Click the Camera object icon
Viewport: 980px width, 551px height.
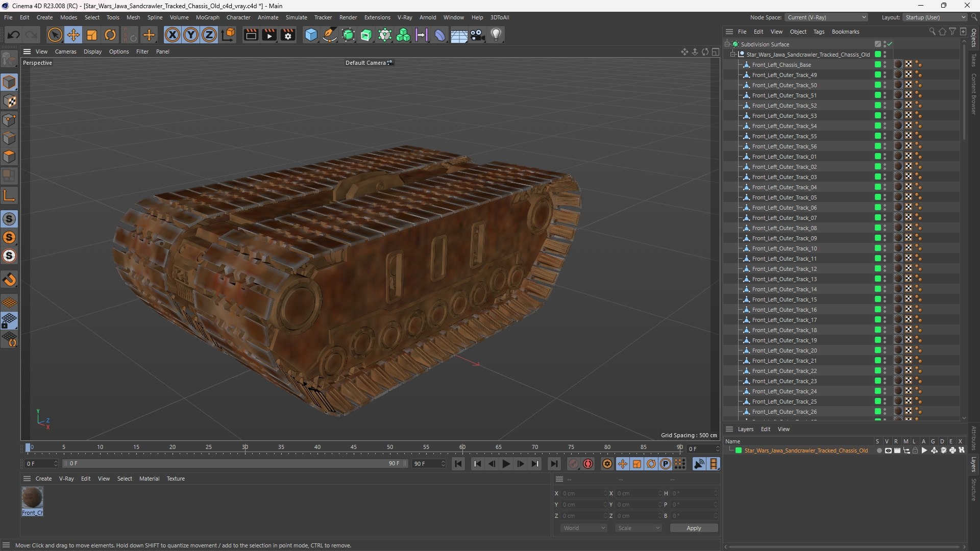[477, 35]
